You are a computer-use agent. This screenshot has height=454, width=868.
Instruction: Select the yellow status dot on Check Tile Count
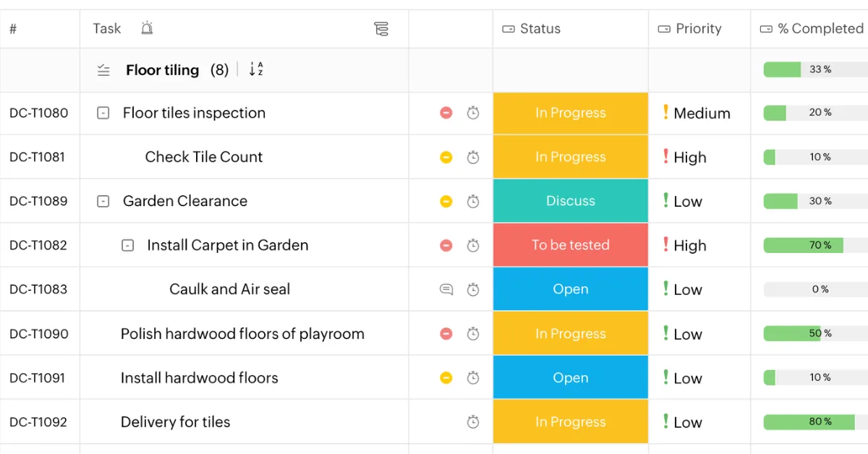tap(446, 157)
